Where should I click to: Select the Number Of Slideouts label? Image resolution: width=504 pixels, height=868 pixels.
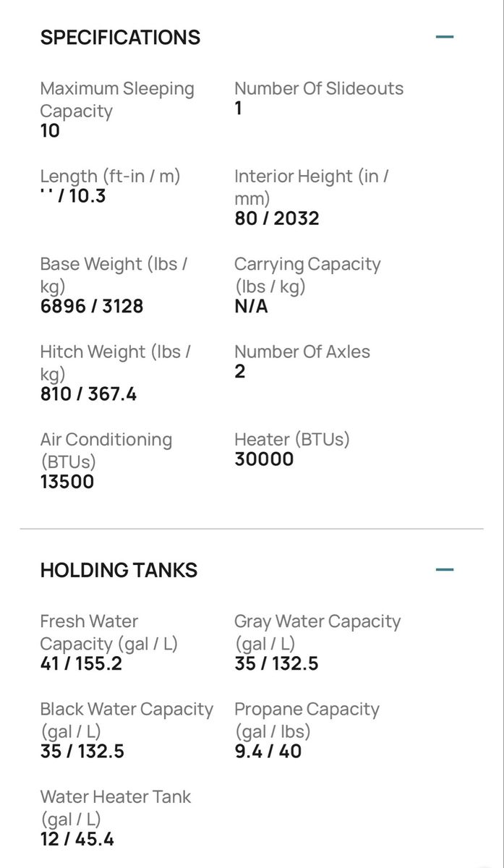[x=319, y=89]
